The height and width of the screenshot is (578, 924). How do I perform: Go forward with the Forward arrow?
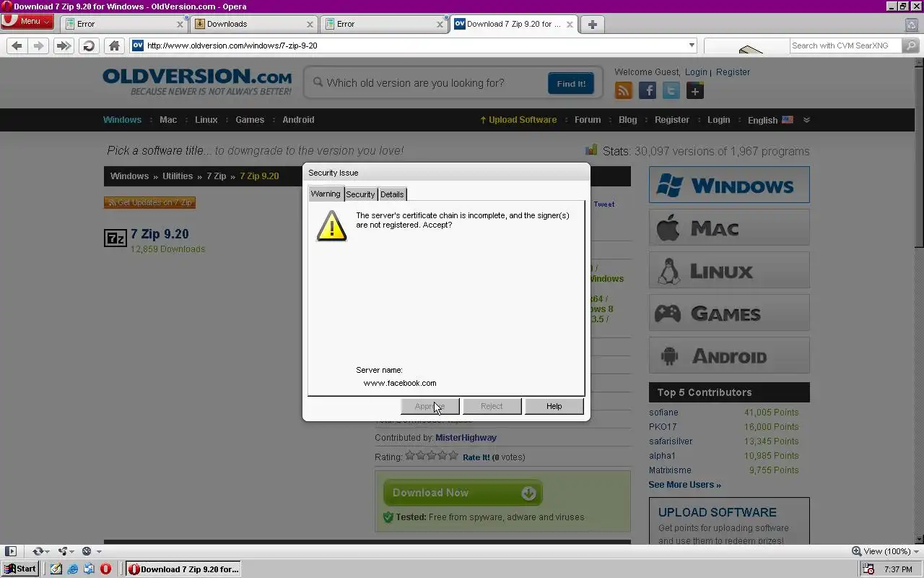[39, 46]
